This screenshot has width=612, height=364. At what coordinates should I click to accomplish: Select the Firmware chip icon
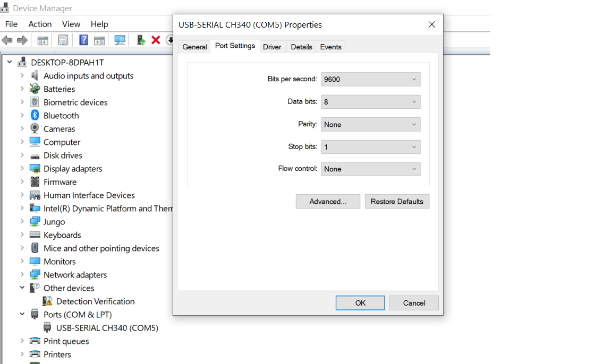[35, 181]
